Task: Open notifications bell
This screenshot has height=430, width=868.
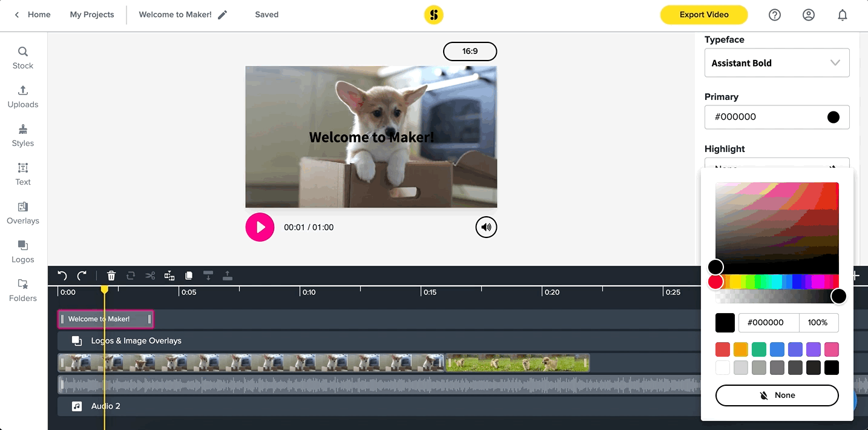Action: tap(843, 15)
